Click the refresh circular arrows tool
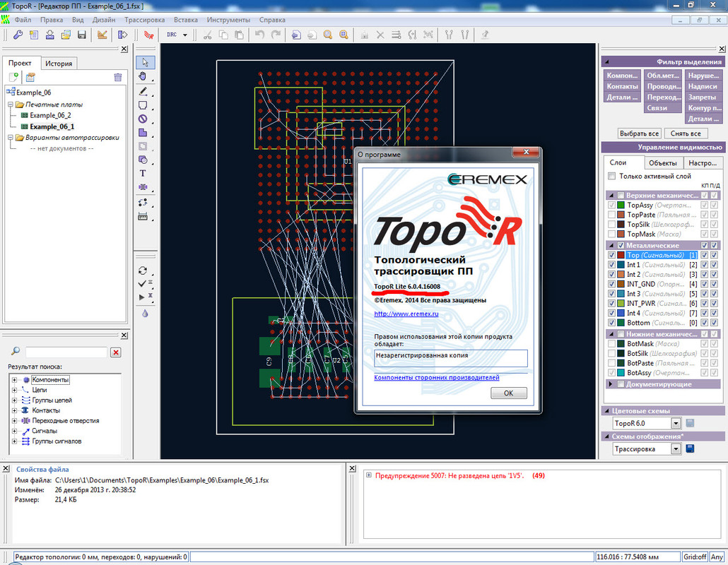The image size is (728, 565). [143, 270]
